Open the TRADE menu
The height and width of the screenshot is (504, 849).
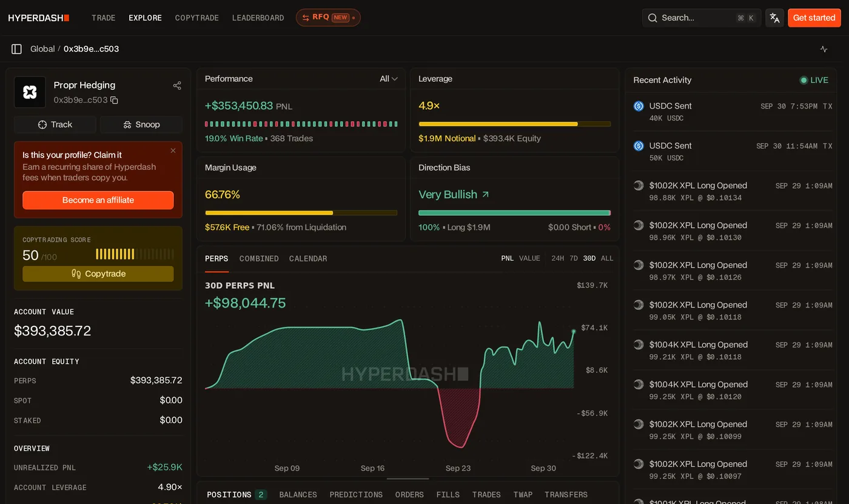(x=104, y=18)
